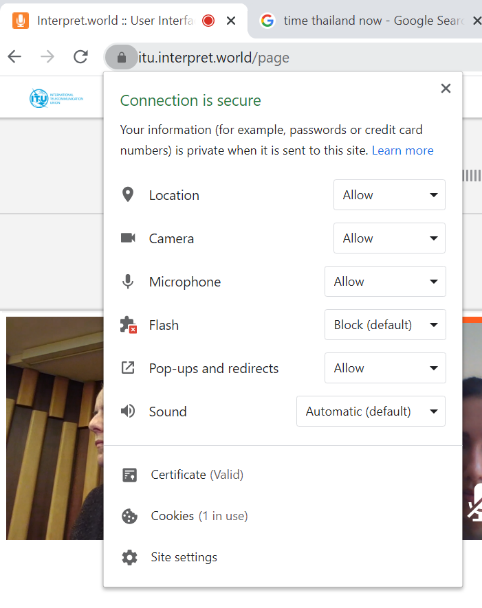The height and width of the screenshot is (608, 482).
Task: Go back with the left arrow
Action: (x=15, y=57)
